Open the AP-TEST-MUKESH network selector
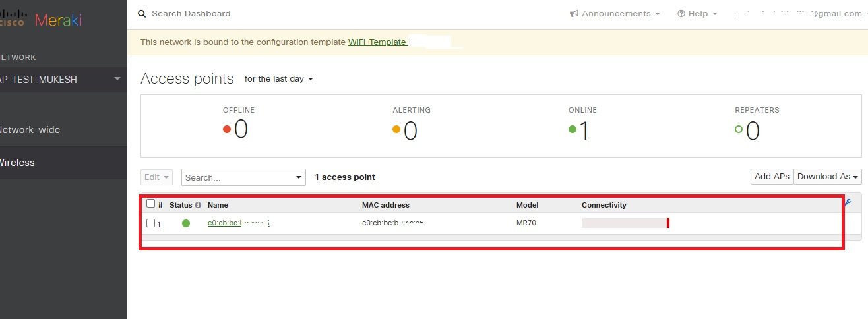Image resolution: width=868 pixels, height=319 pixels. 61,80
